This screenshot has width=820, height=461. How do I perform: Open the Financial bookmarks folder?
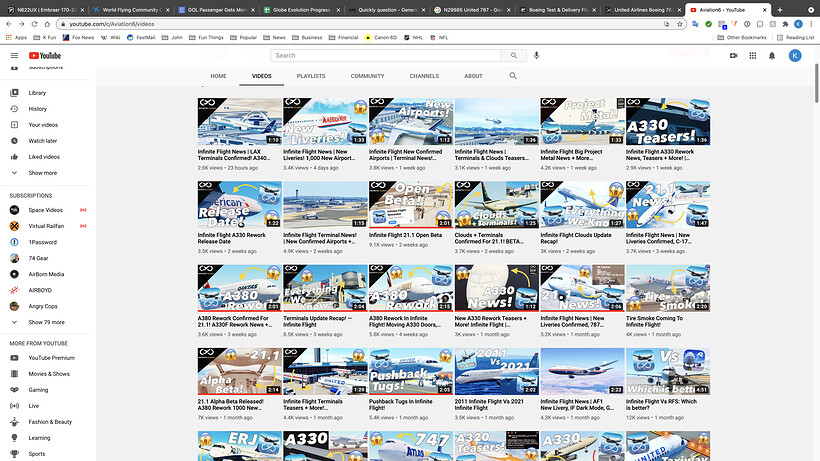(344, 38)
